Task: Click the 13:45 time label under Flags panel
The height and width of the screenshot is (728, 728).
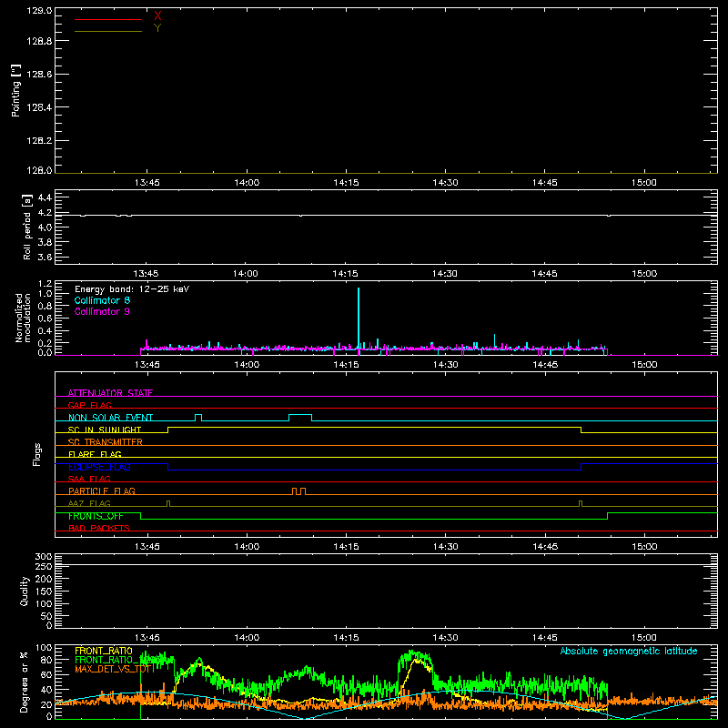Action: pos(147,547)
